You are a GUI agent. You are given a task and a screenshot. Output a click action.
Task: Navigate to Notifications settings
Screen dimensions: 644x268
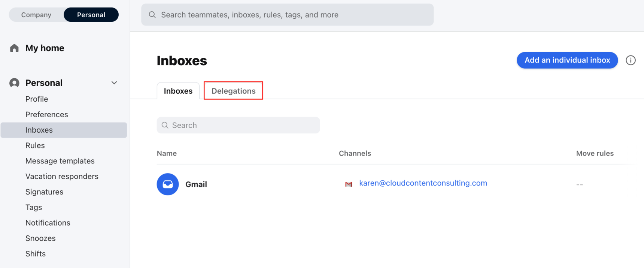[x=48, y=223]
